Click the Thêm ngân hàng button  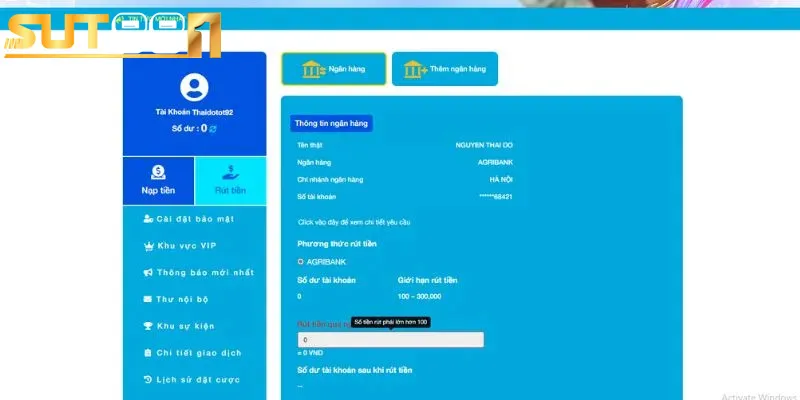click(444, 69)
